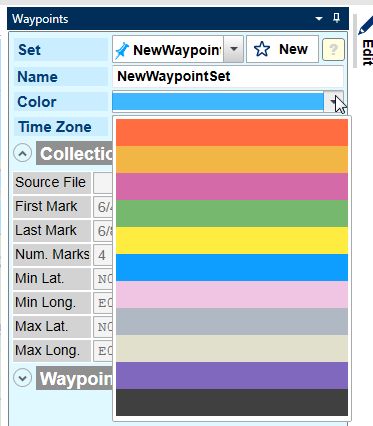
Task: Pick the magenta pink color swatch
Action: click(x=232, y=187)
